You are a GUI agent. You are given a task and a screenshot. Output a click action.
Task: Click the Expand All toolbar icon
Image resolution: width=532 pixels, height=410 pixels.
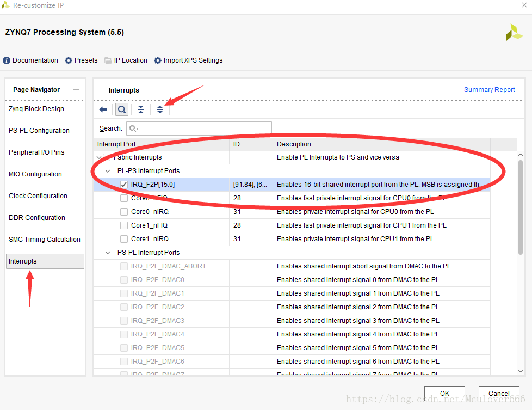point(160,109)
